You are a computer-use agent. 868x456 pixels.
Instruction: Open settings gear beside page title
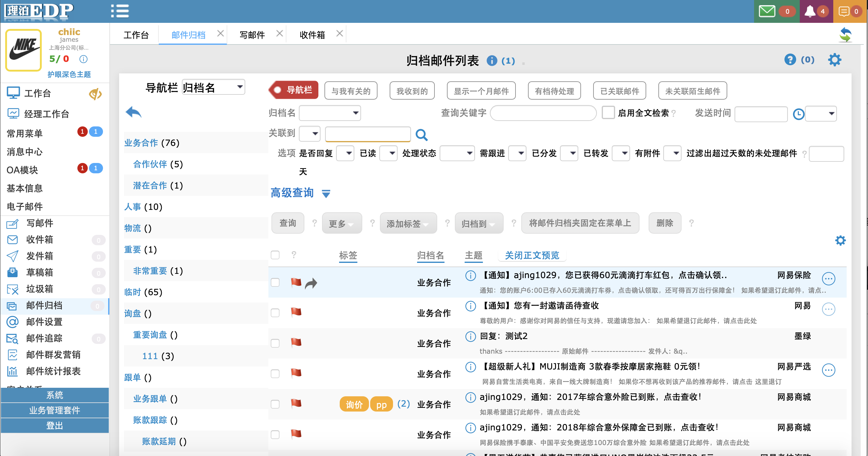point(834,60)
